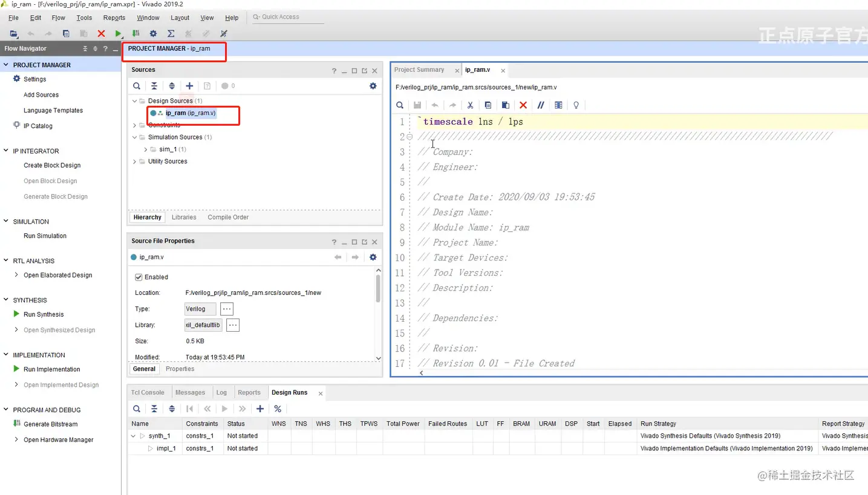
Task: Switch to the Libraries tab in Sources
Action: 184,218
